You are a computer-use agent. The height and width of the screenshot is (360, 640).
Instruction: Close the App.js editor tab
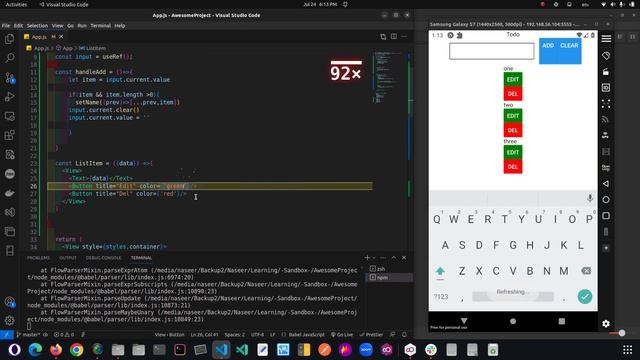point(61,37)
